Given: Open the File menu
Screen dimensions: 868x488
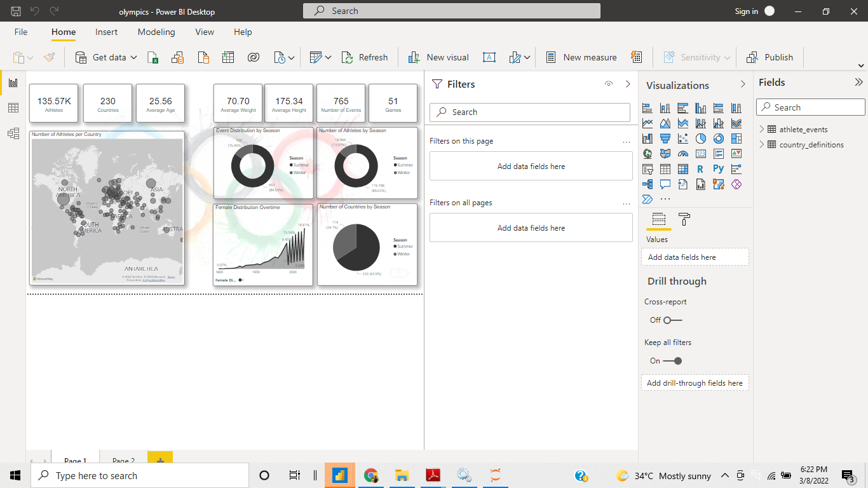Looking at the screenshot, I should [x=21, y=32].
